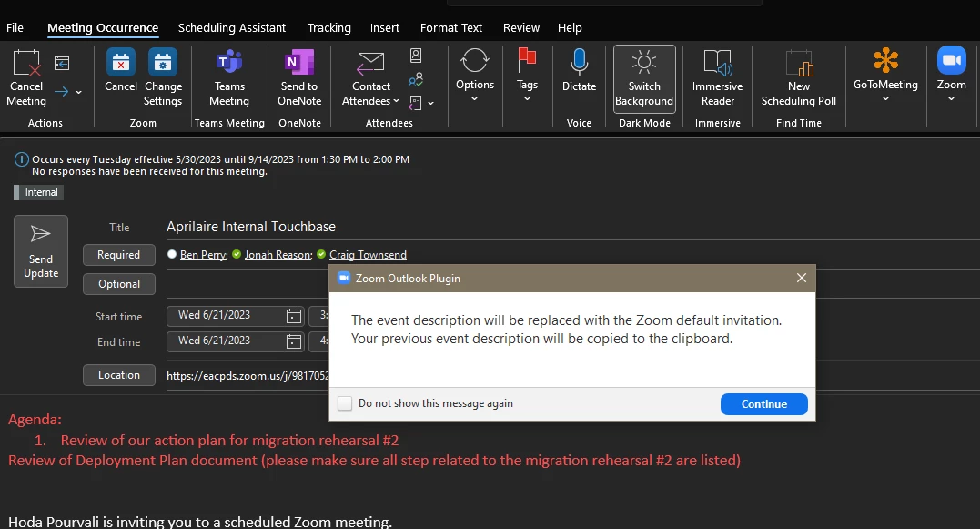Click the Check Names people icon
Image resolution: width=980 pixels, height=529 pixels.
[x=416, y=79]
